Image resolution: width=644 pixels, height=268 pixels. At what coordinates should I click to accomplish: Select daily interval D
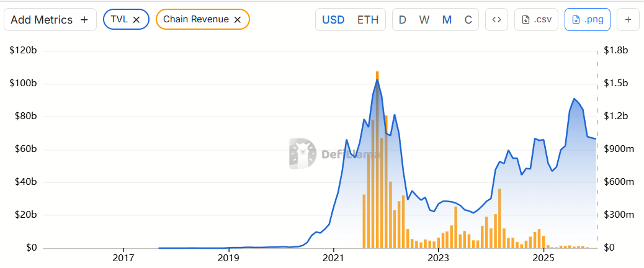click(403, 19)
